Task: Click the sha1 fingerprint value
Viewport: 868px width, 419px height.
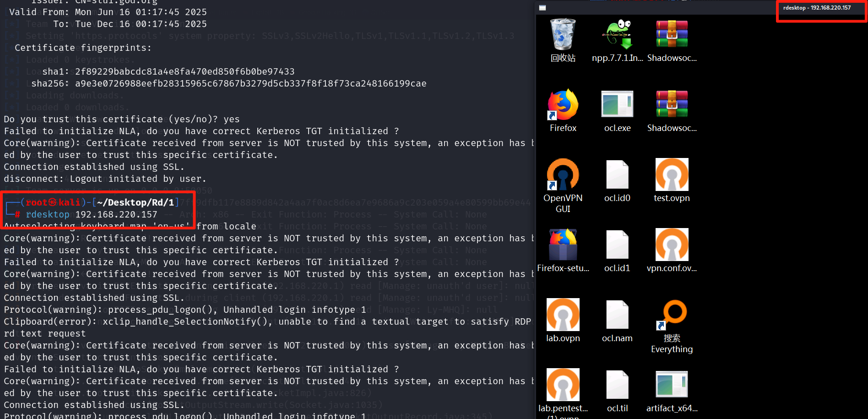Action: [184, 72]
